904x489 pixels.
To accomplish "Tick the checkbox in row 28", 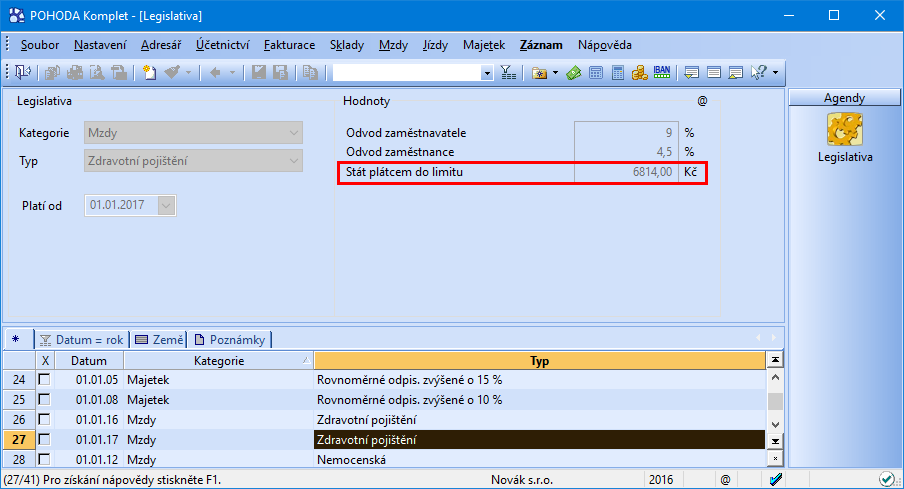I will (44, 459).
